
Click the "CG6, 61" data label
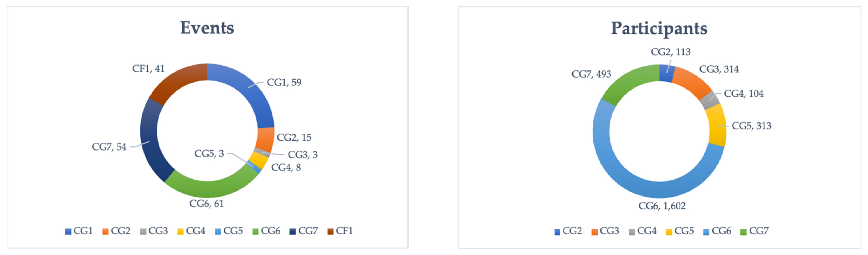(x=206, y=204)
